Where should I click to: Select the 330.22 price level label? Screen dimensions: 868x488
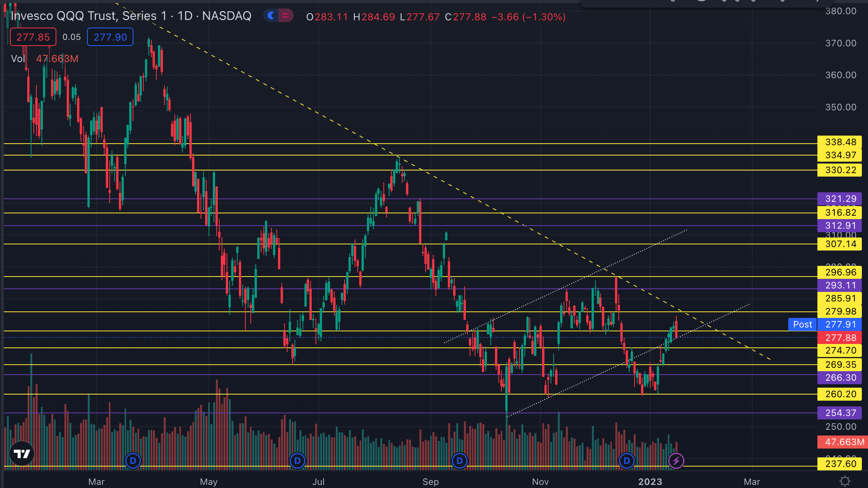839,170
